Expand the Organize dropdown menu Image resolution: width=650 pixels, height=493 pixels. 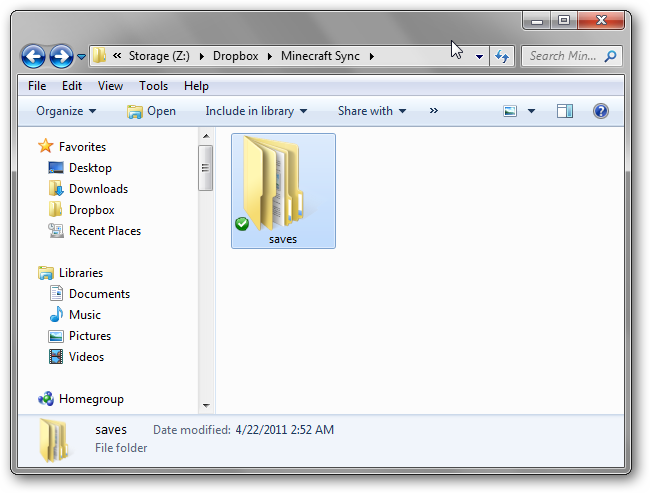(66, 111)
